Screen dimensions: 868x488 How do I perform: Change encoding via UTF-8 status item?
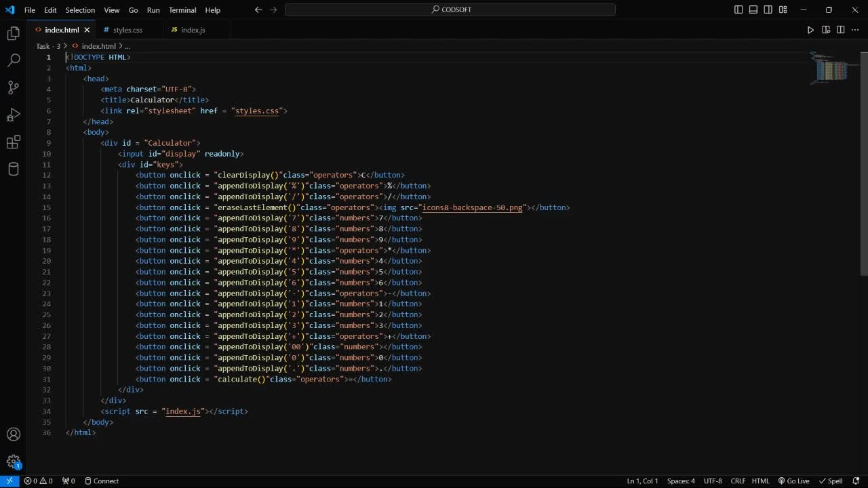pyautogui.click(x=713, y=481)
